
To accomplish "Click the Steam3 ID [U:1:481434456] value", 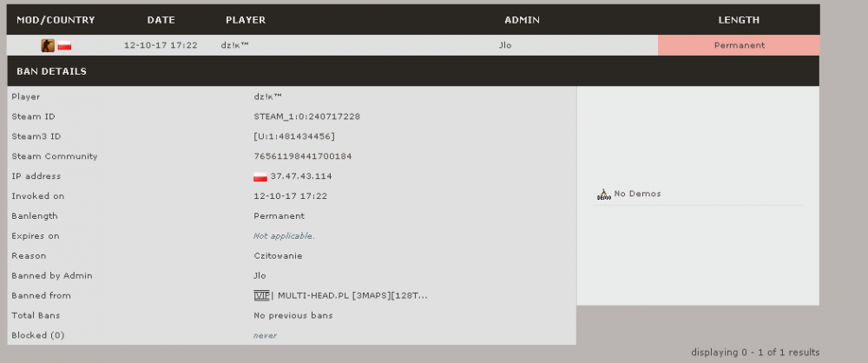I will [x=294, y=136].
